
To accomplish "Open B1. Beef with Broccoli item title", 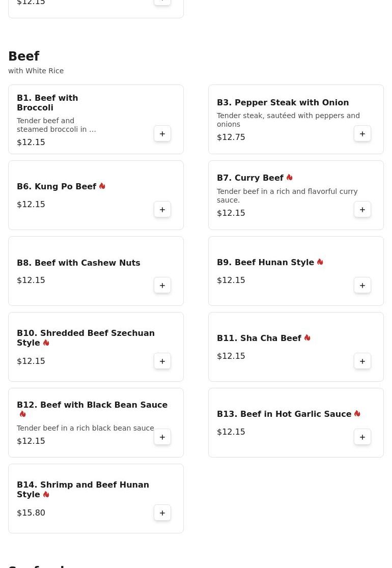I will pos(47,102).
